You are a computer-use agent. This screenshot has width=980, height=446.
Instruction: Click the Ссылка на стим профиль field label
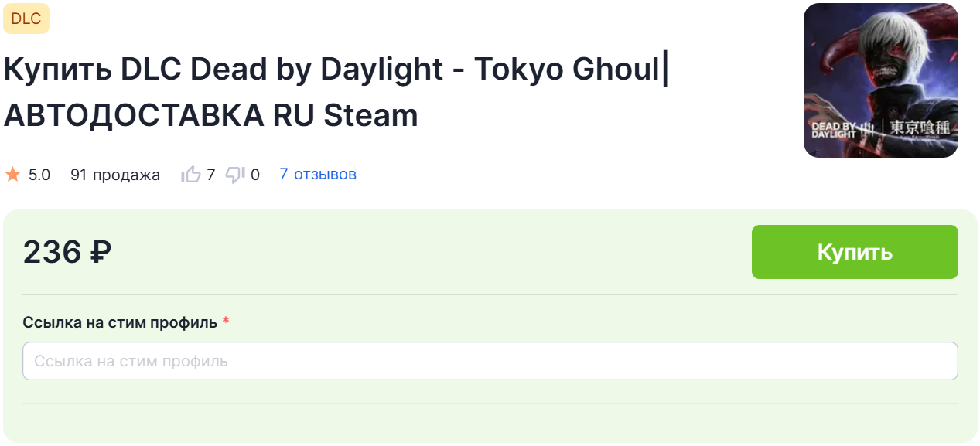(x=120, y=322)
